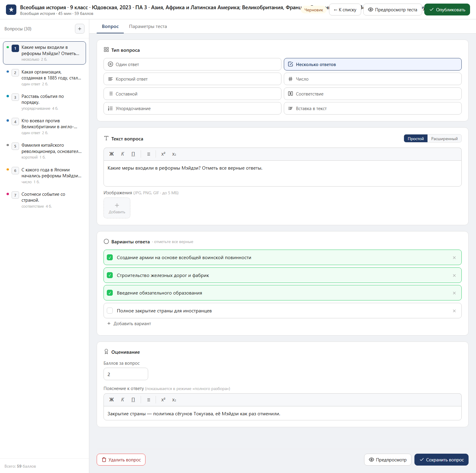The image size is (476, 473).
Task: Click the Сохранить вопрос button
Action: coord(441,460)
